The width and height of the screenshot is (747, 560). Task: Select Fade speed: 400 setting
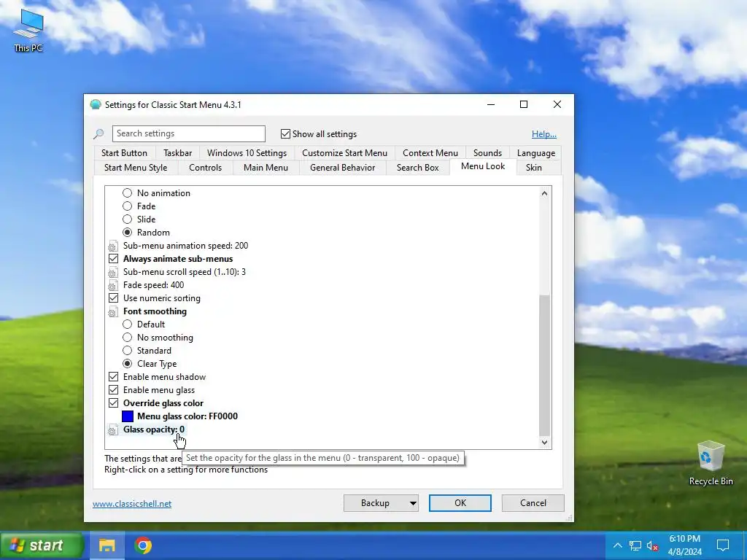point(153,285)
